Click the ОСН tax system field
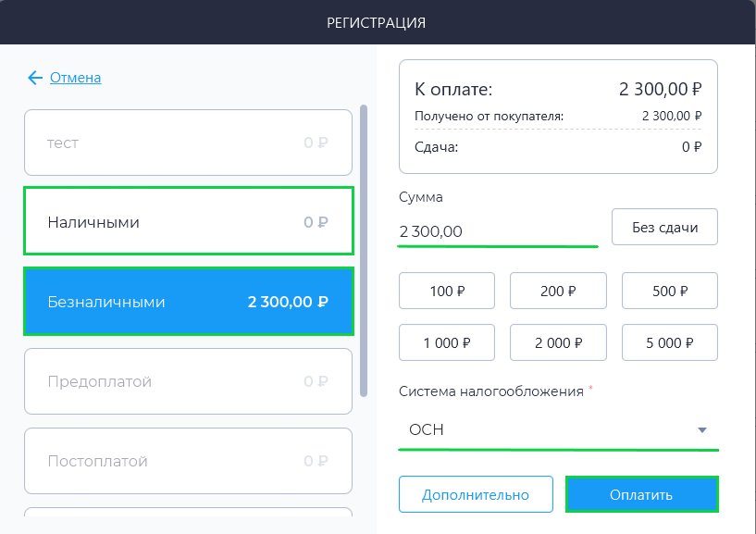 pos(558,429)
